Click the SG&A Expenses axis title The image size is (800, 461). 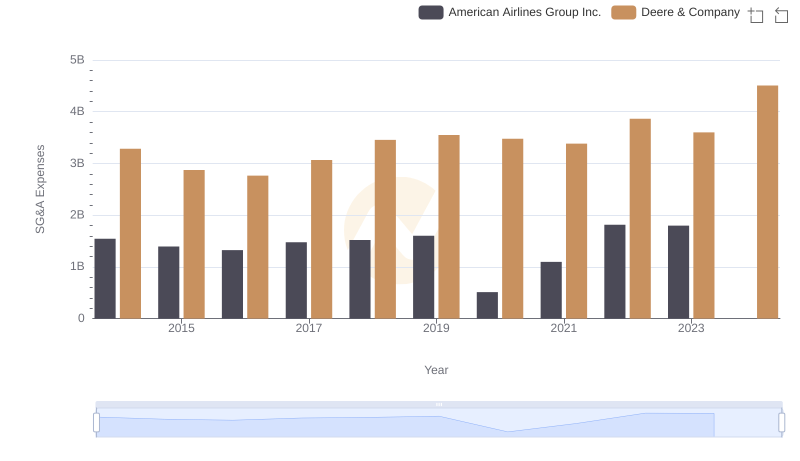click(x=40, y=189)
